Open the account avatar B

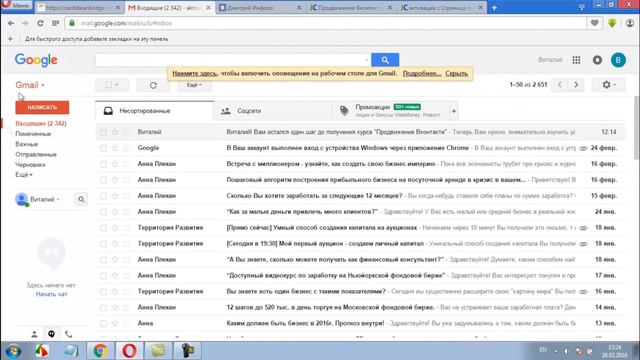pyautogui.click(x=618, y=60)
